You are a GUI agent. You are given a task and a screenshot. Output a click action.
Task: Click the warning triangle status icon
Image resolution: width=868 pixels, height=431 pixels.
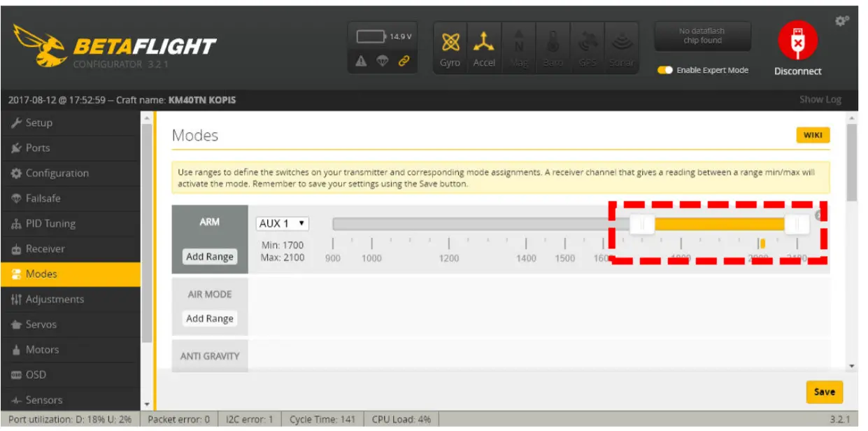[x=362, y=62]
